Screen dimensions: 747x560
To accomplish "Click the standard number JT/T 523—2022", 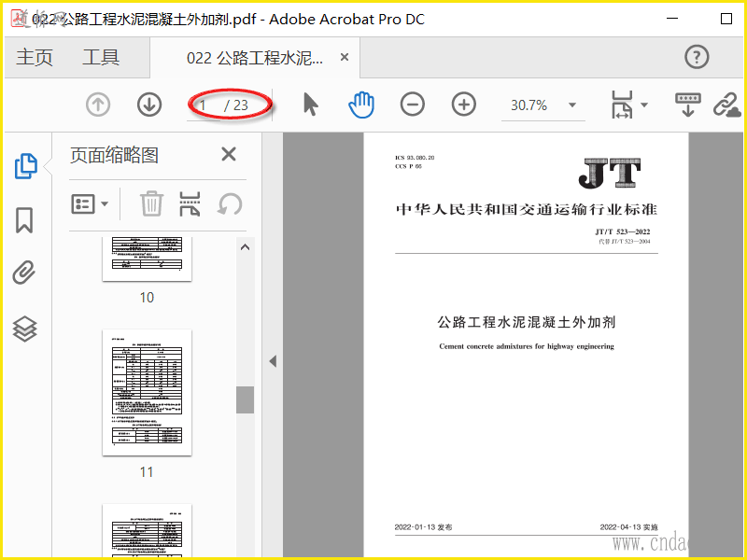I will coord(622,231).
